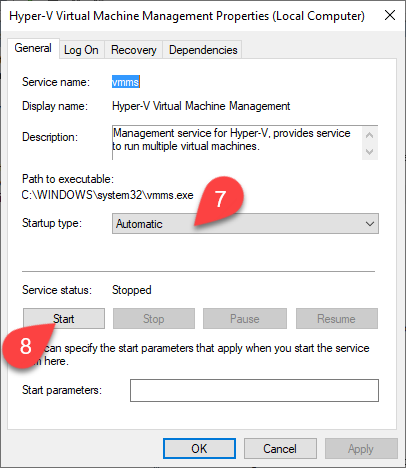Viewport: 406px width, 468px height.
Task: Close the properties dialog with X
Action: pyautogui.click(x=390, y=15)
